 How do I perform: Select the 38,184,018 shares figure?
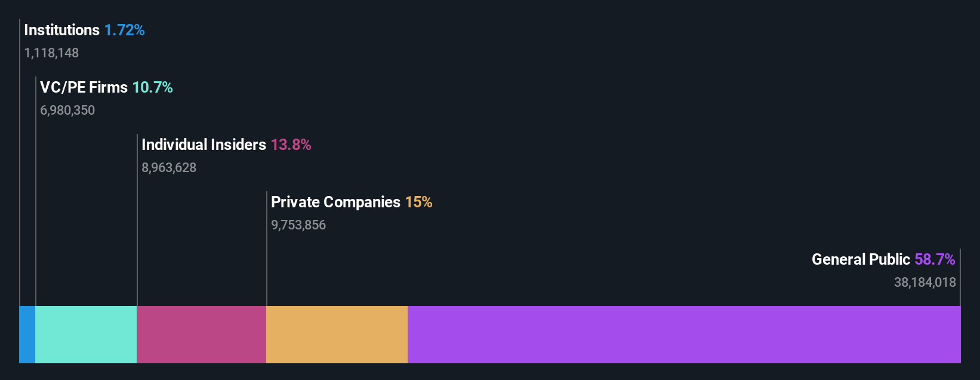tap(925, 282)
